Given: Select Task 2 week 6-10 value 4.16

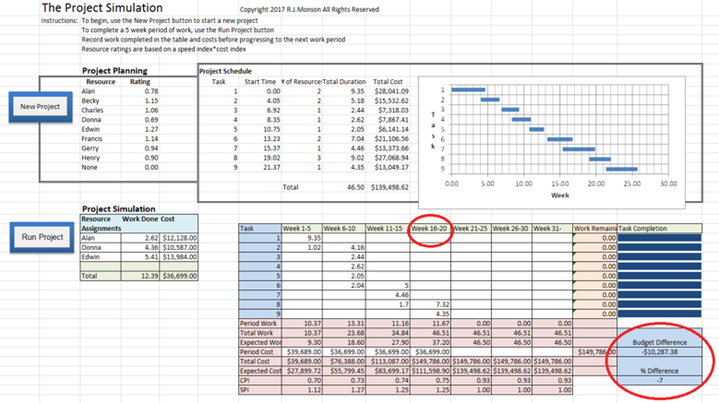Looking at the screenshot, I should point(344,248).
